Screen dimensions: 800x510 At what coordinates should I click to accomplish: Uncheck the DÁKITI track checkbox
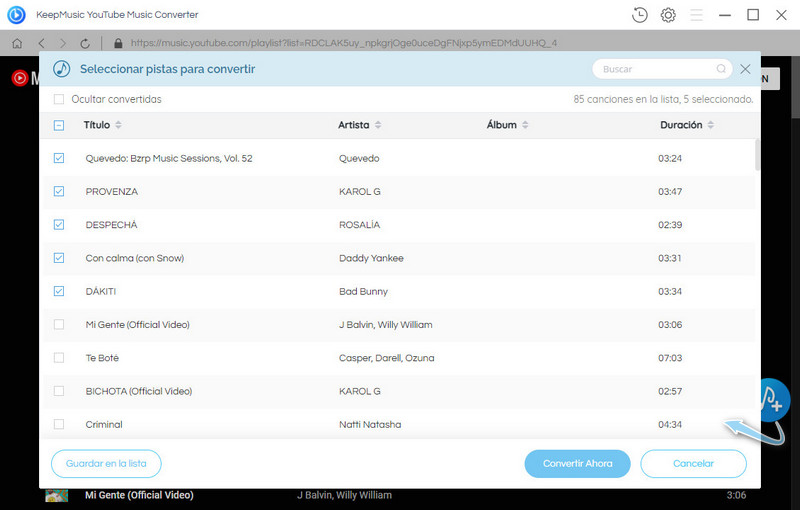coord(59,291)
